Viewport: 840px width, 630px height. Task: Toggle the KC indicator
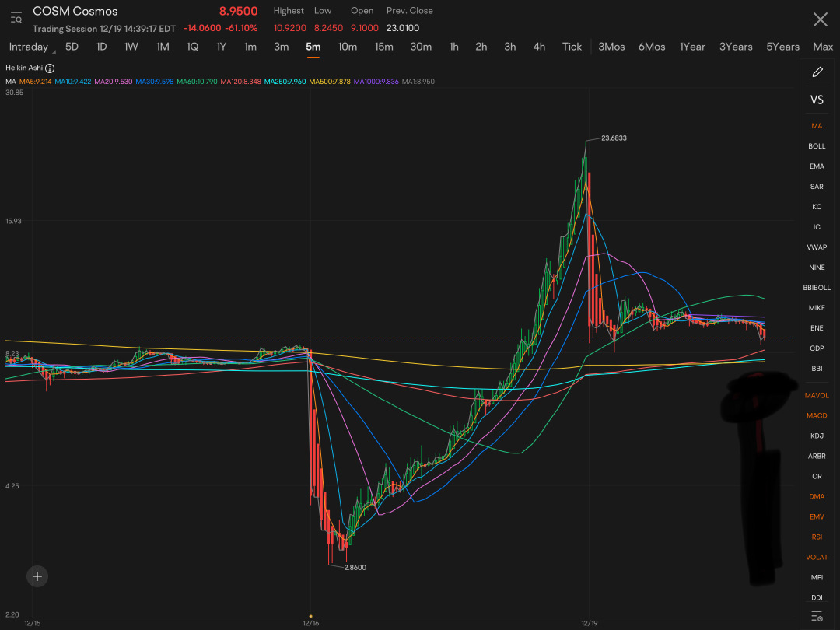point(817,207)
